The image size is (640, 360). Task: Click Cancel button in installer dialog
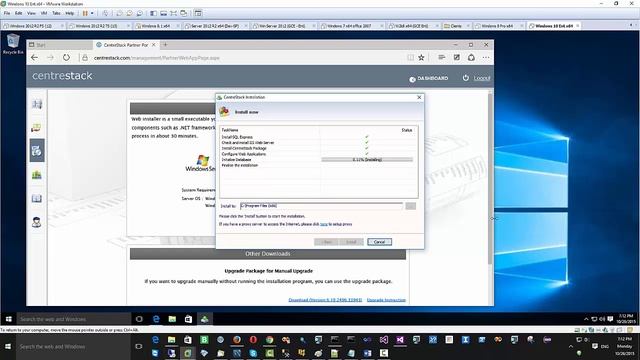(x=379, y=242)
